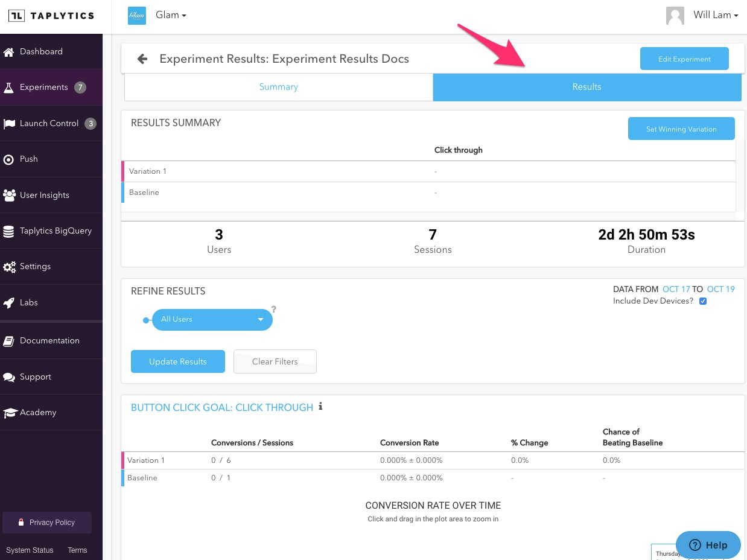Click the info icon beside Click Through goal
The width and height of the screenshot is (747, 560).
point(321,406)
